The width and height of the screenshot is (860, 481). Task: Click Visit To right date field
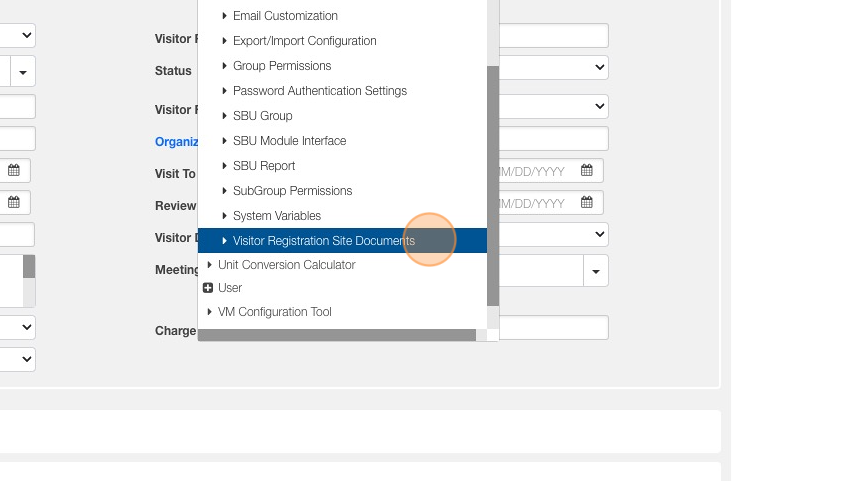(551, 171)
